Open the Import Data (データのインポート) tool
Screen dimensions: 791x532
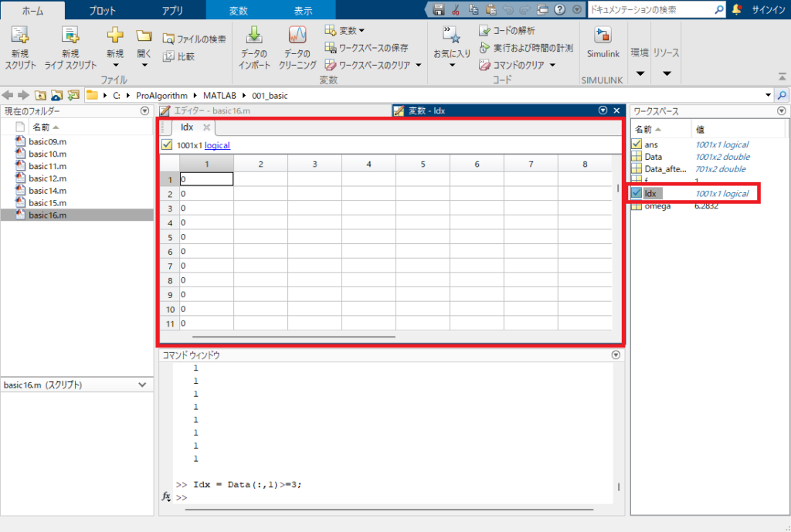coord(254,36)
